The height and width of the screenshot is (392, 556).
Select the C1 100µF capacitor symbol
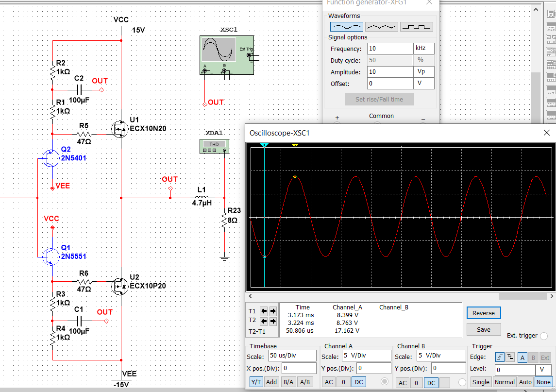(80, 321)
